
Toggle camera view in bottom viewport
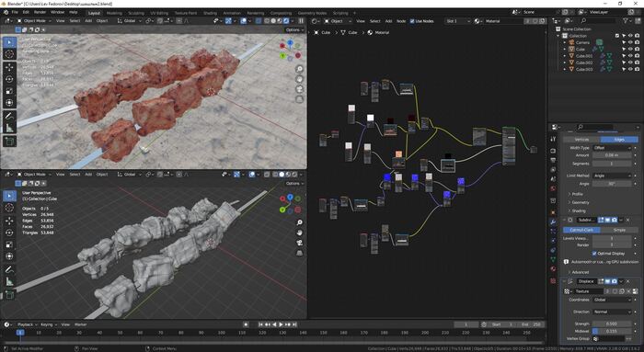[x=299, y=243]
